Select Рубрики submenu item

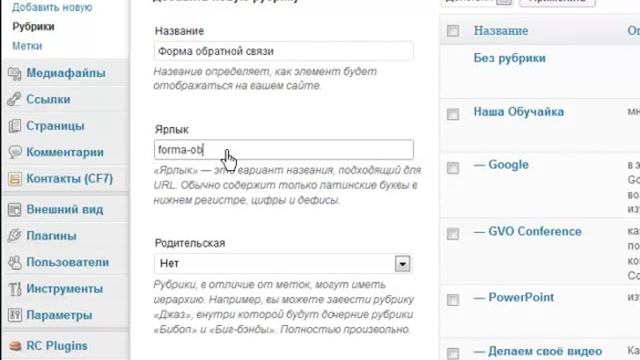tap(33, 27)
